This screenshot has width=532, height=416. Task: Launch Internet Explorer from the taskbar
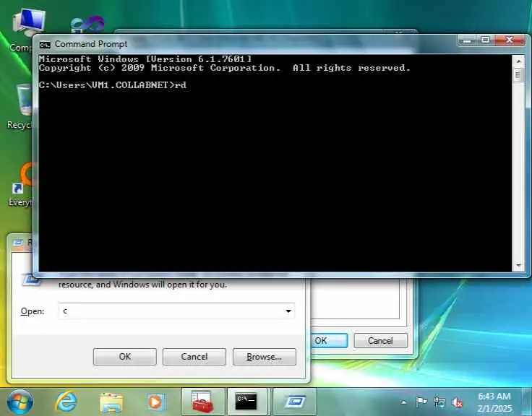pyautogui.click(x=66, y=402)
